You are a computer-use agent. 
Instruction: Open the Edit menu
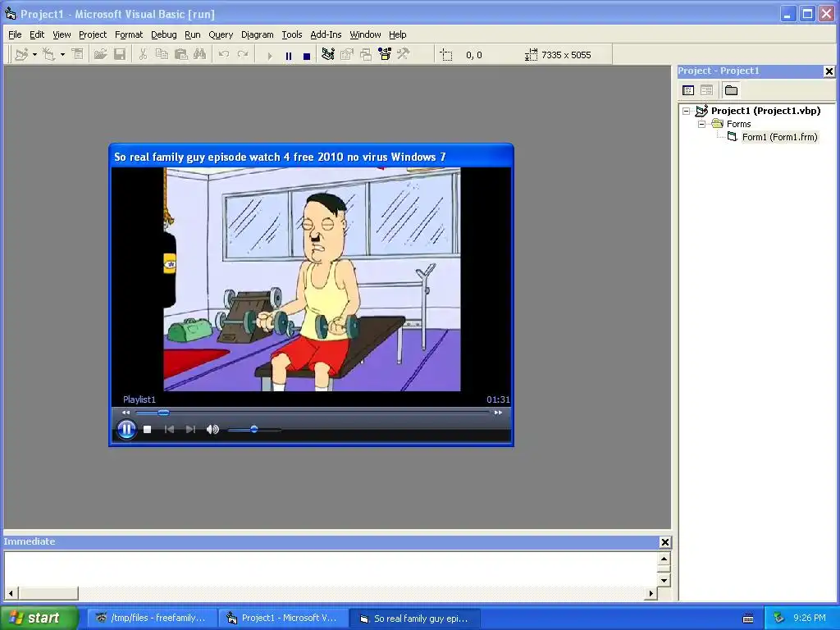tap(37, 34)
